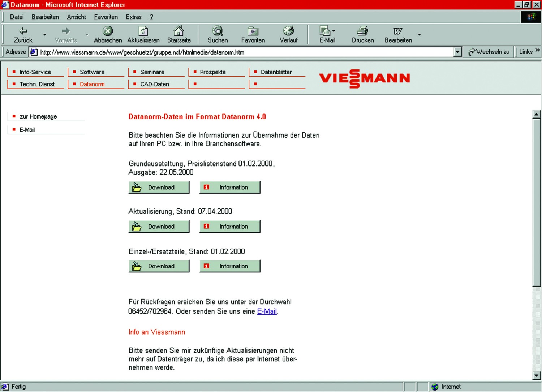542x392 pixels.
Task: Expand the Vorwärts history dropdown arrow
Action: (87, 35)
